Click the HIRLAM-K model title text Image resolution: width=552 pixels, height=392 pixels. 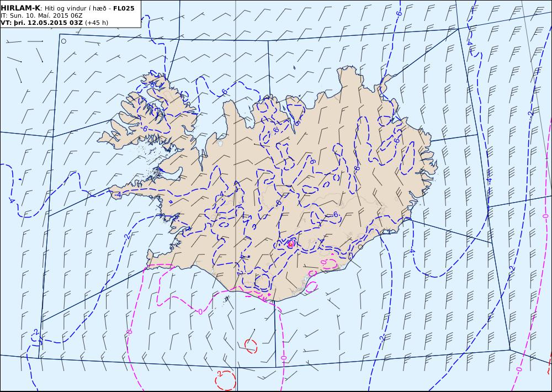click(x=20, y=8)
